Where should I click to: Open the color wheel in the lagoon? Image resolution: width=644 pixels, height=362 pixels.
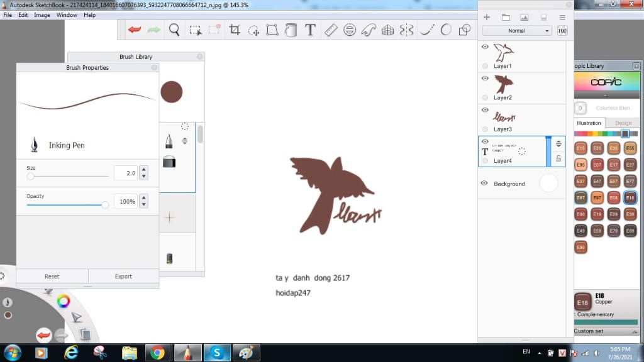(x=64, y=301)
